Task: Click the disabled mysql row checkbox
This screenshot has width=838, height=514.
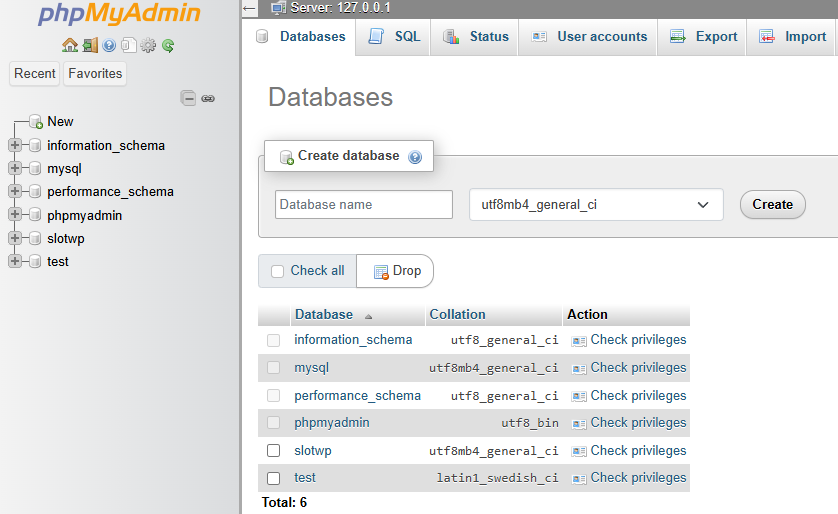Action: 274,368
